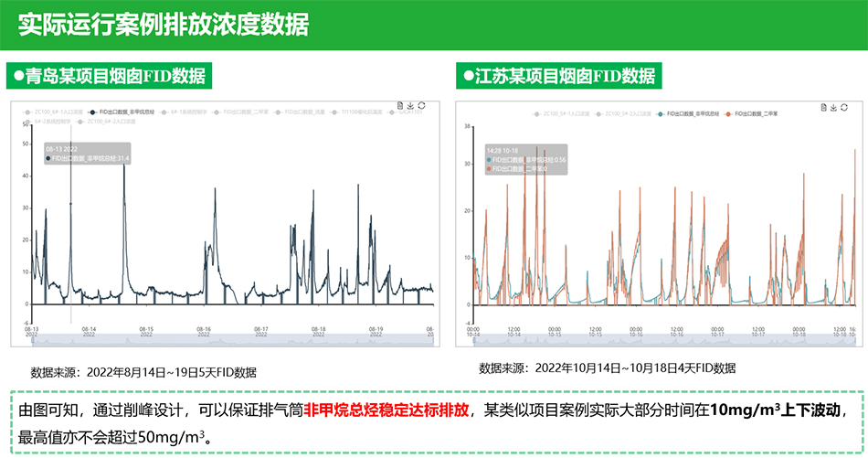Click data zoom slider under Qingdao chart
The width and height of the screenshot is (868, 458).
232,341
